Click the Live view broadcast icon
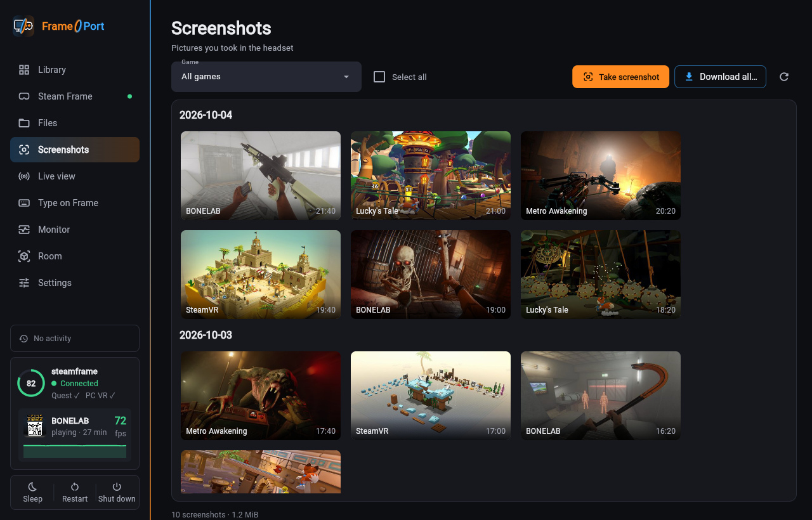812x520 pixels. coord(24,176)
